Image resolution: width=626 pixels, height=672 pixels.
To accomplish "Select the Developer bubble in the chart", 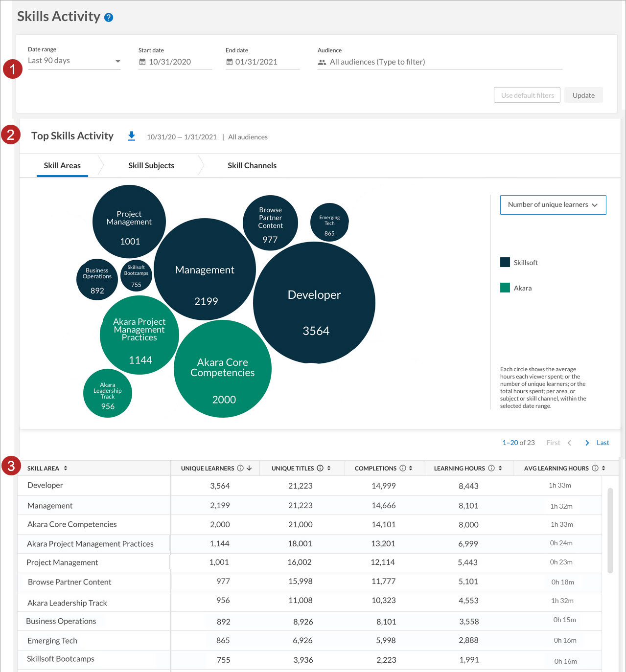I will (314, 303).
